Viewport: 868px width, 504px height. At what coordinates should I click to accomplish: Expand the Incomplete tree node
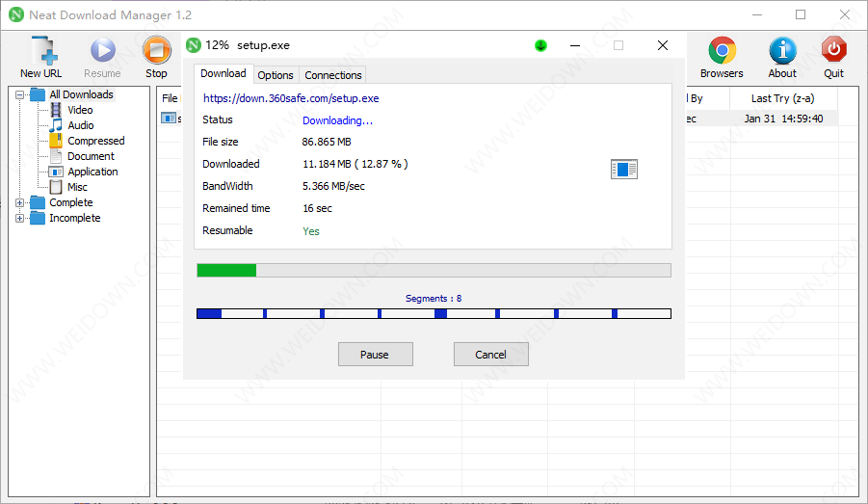[20, 218]
